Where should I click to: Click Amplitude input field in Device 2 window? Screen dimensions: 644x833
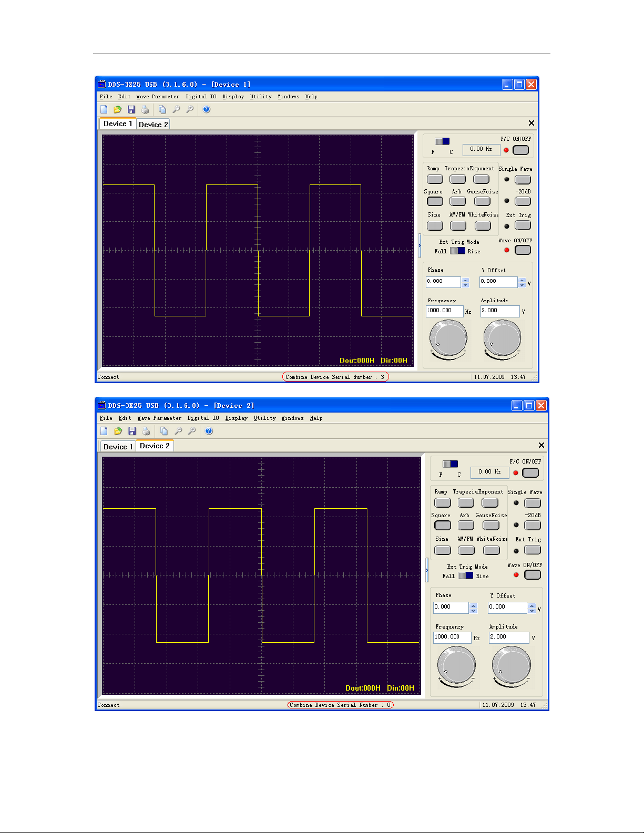pyautogui.click(x=509, y=637)
